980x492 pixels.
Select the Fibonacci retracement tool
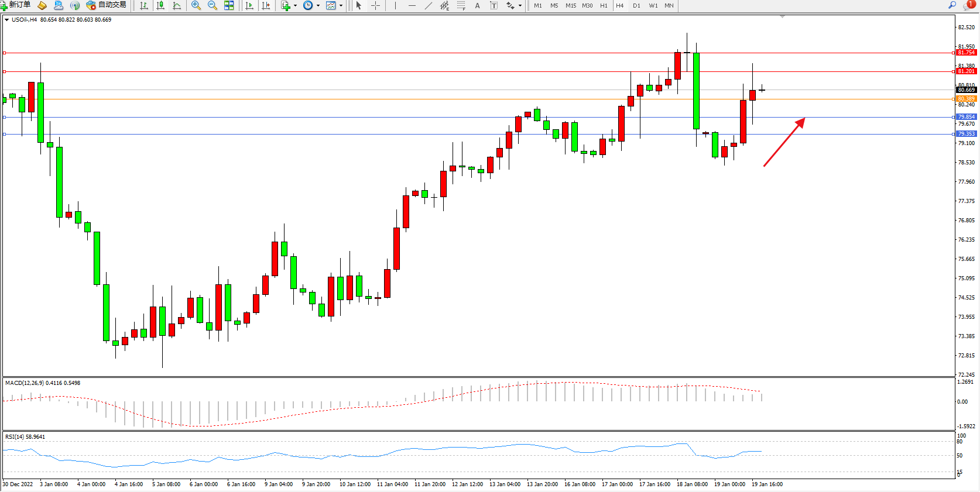(x=461, y=5)
